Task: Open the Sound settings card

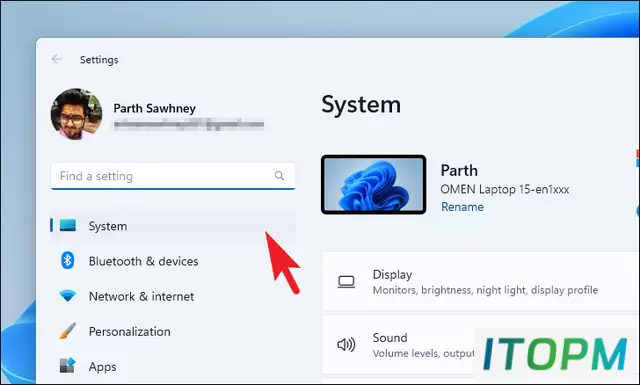Action: tap(481, 345)
